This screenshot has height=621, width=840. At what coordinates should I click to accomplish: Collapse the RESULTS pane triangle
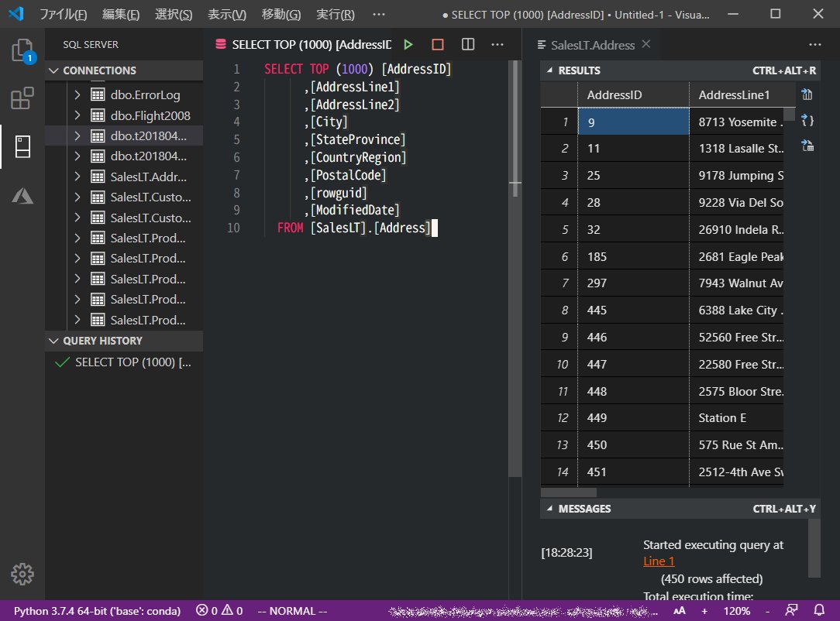tap(549, 70)
